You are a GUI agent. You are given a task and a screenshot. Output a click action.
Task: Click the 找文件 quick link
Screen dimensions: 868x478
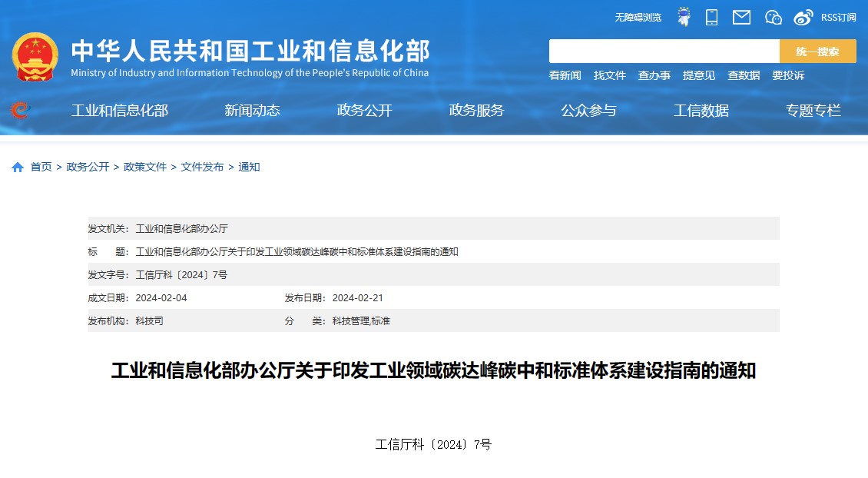pos(609,75)
